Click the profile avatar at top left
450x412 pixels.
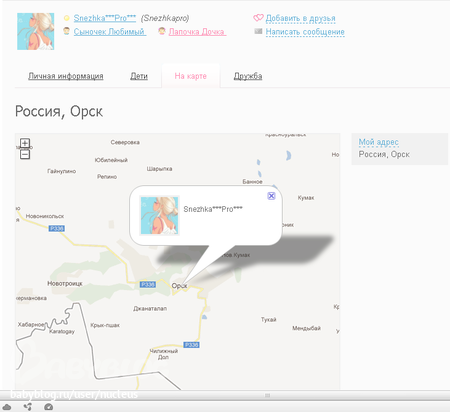pyautogui.click(x=36, y=31)
